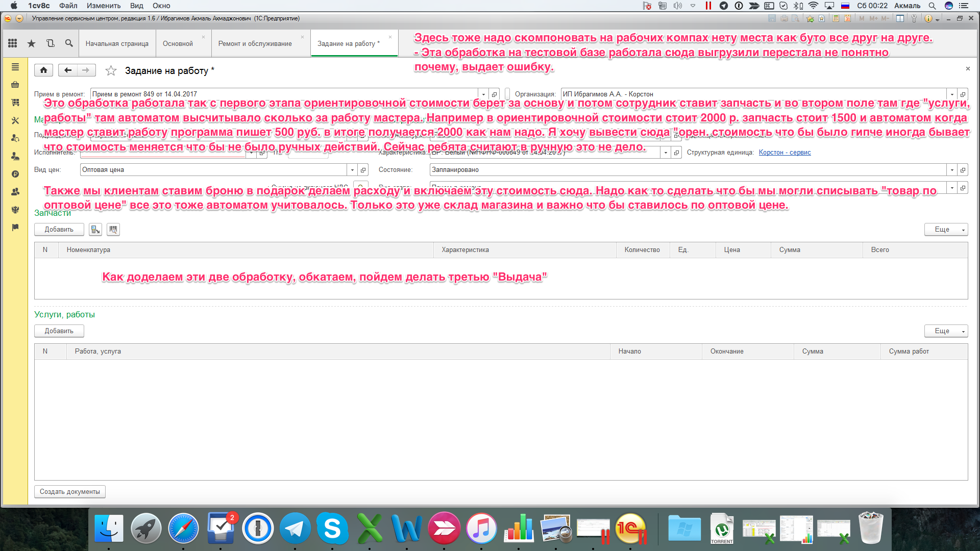Add Задание на работу to favorites star
980x551 pixels.
click(111, 71)
